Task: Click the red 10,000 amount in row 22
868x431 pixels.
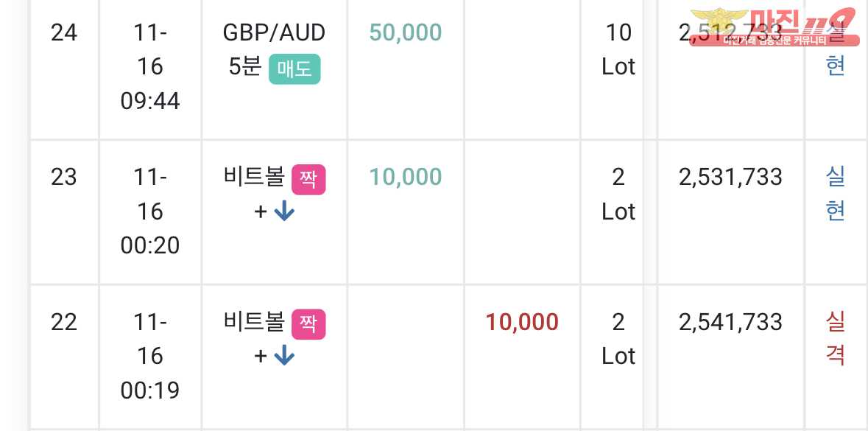Action: point(522,322)
